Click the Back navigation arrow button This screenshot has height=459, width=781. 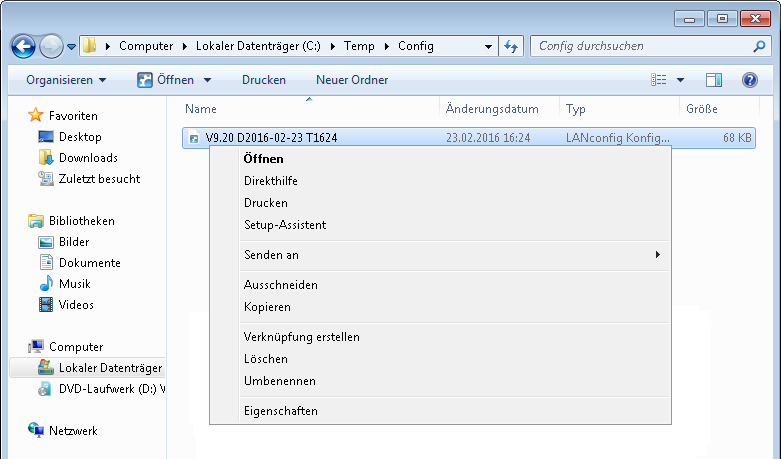(23, 46)
